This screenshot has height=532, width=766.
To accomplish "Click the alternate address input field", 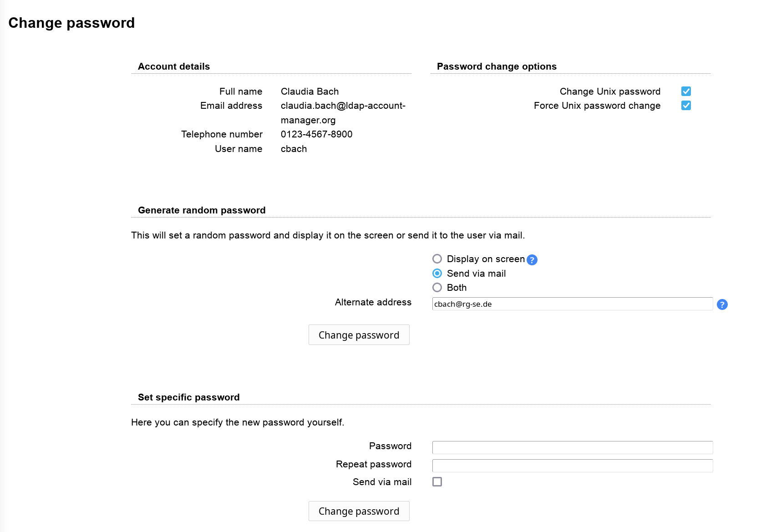I will 572,304.
